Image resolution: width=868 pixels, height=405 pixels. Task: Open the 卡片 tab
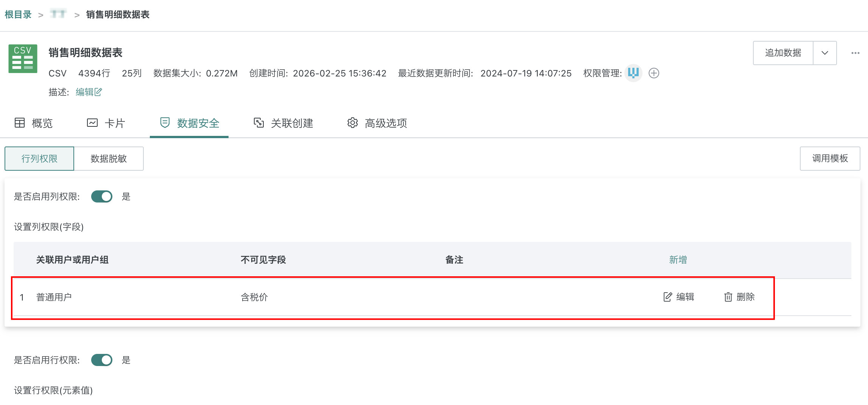pyautogui.click(x=106, y=123)
